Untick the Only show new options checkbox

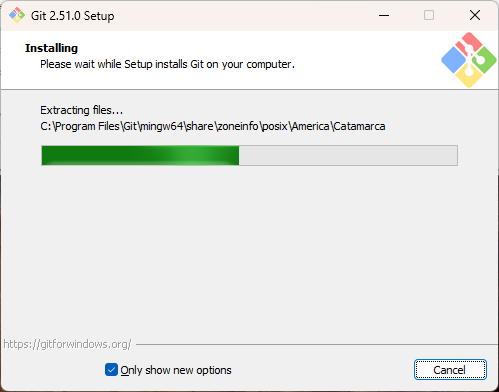(111, 370)
